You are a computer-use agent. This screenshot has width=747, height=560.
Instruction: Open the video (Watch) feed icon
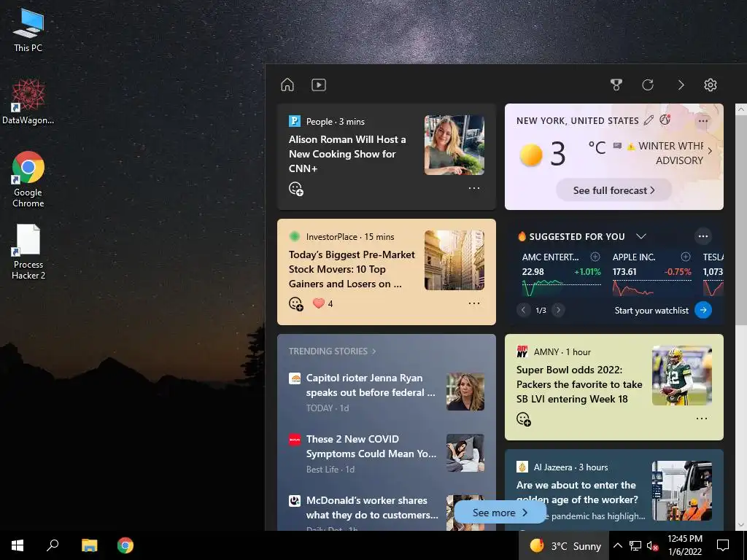coord(319,85)
